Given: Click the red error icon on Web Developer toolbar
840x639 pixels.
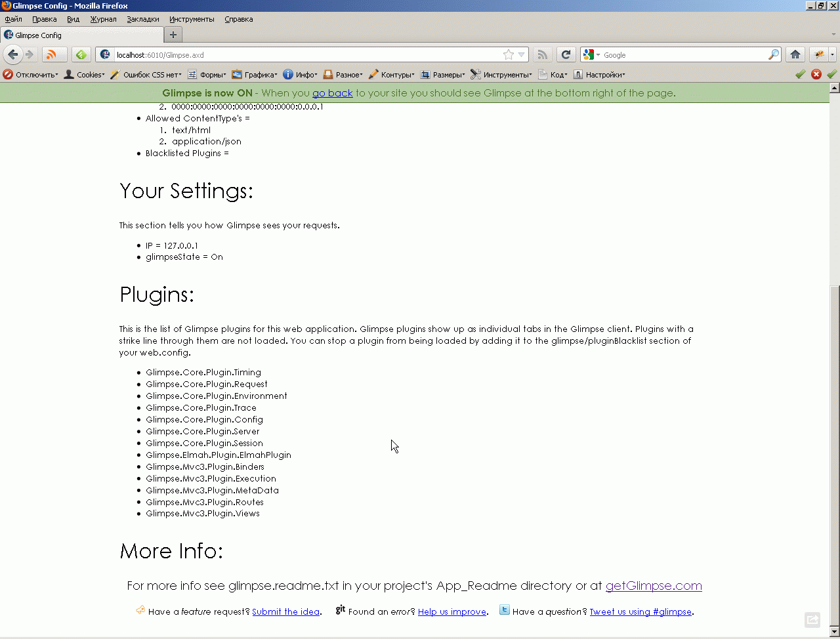Looking at the screenshot, I should tap(816, 74).
